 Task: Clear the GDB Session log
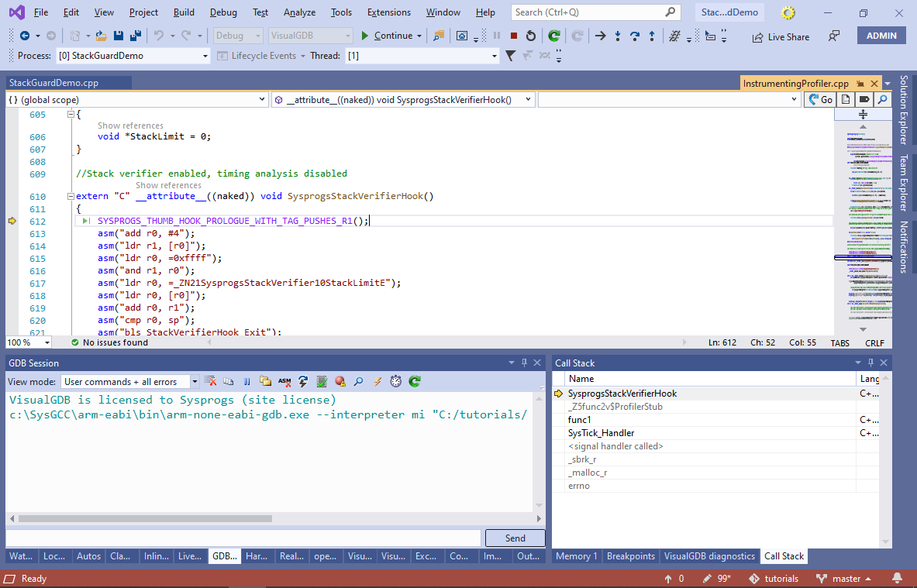click(x=211, y=381)
